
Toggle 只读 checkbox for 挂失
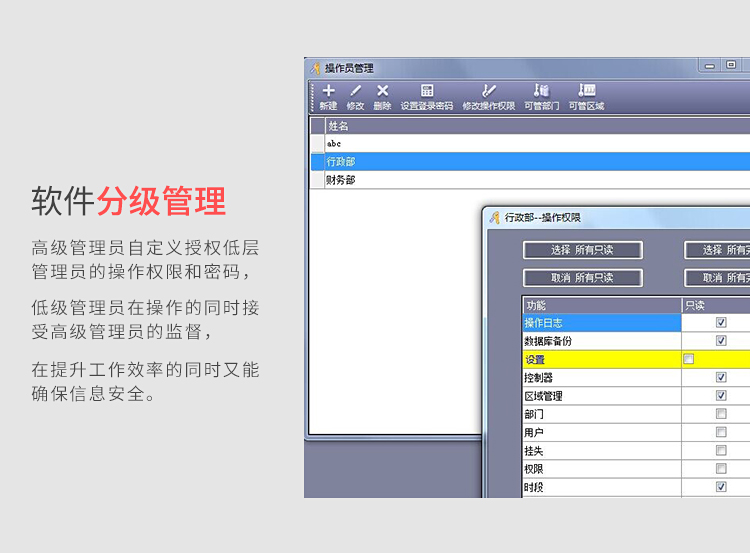tap(721, 450)
